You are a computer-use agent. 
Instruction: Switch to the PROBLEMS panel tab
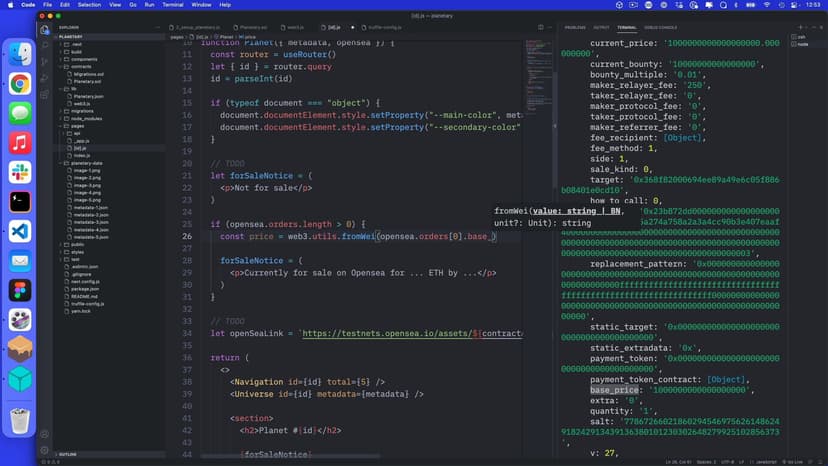tap(575, 27)
